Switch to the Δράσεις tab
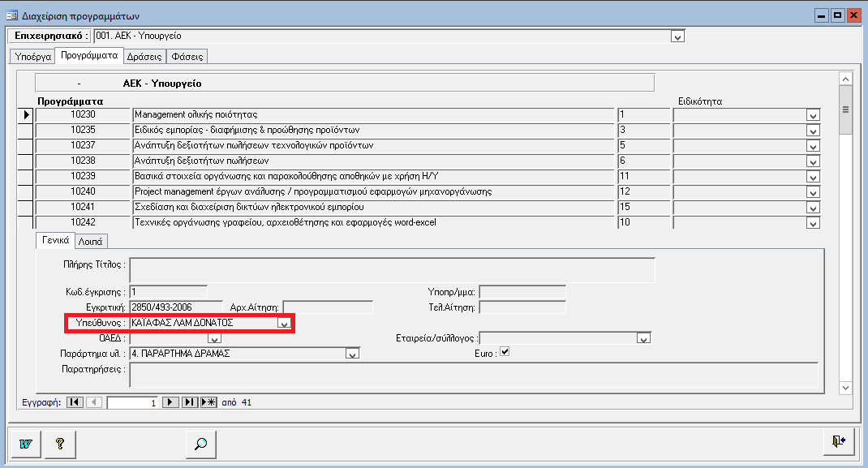This screenshot has height=468, width=868. click(x=144, y=56)
